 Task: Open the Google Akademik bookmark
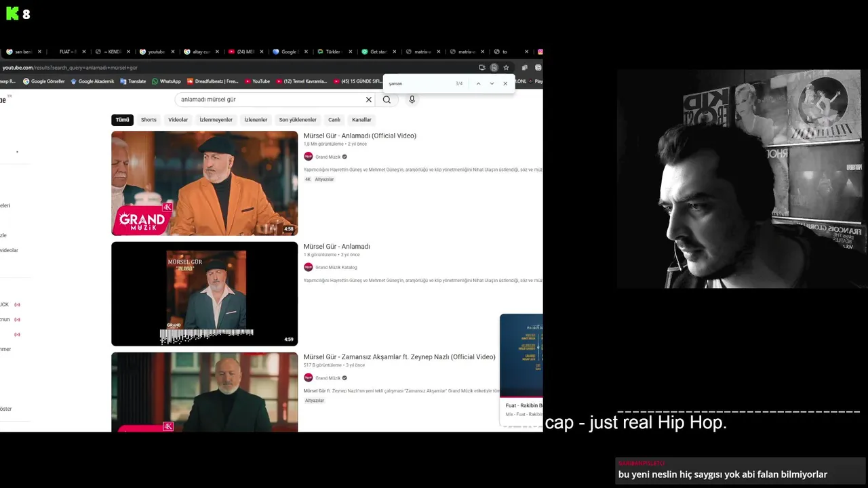pyautogui.click(x=92, y=81)
